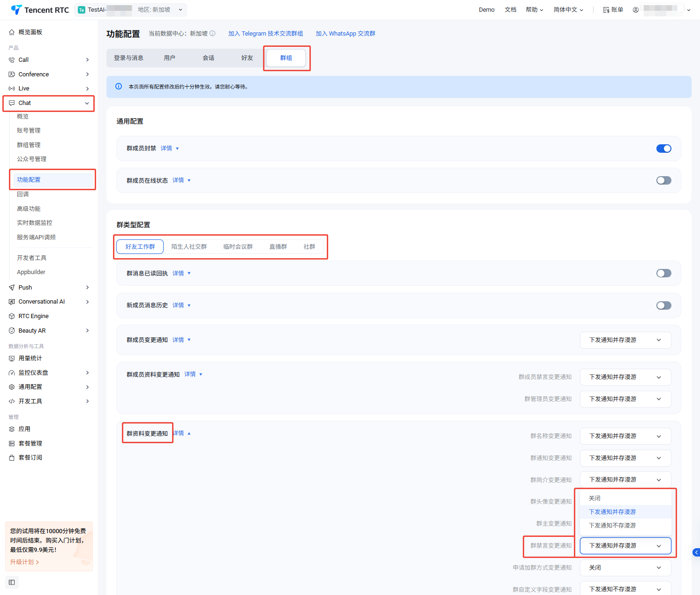Screen dimensions: 700x595
Task: Click the user account avatar icon
Action: (x=636, y=10)
